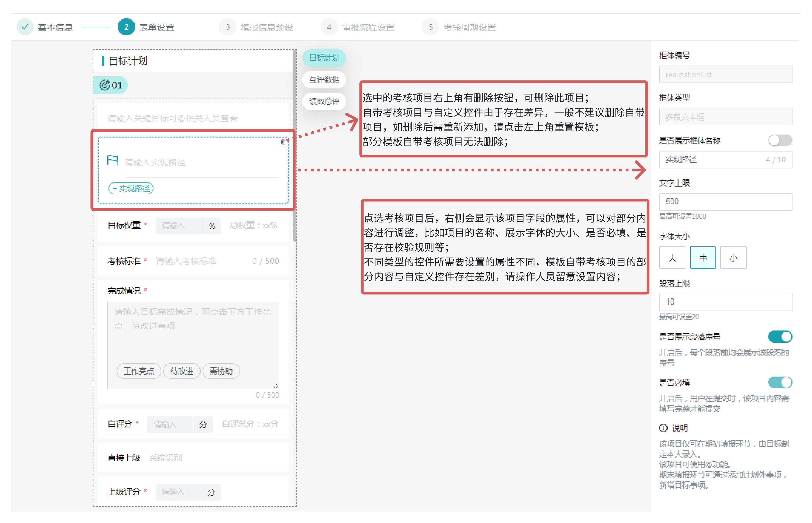812x523 pixels.
Task: Click the 待改进 tag button
Action: coord(182,371)
